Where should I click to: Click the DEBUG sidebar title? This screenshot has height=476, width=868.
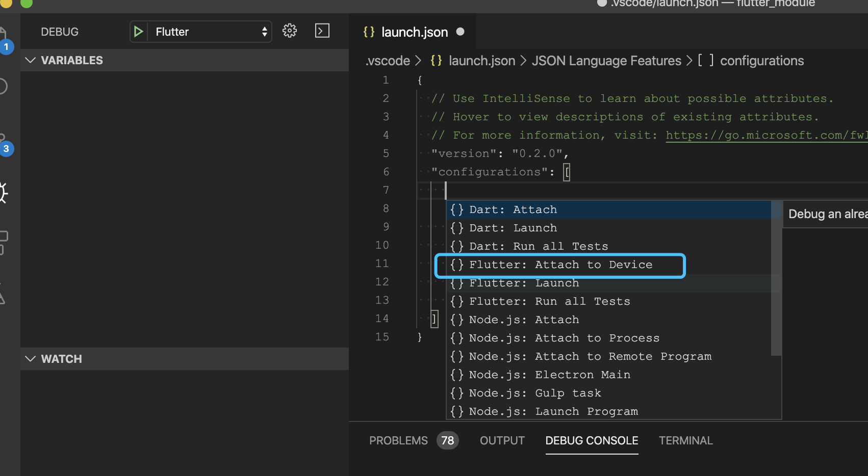click(60, 32)
